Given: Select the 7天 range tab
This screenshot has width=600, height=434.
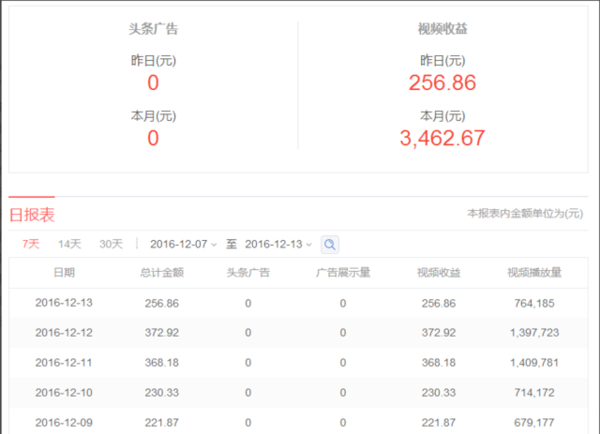Looking at the screenshot, I should click(x=31, y=244).
